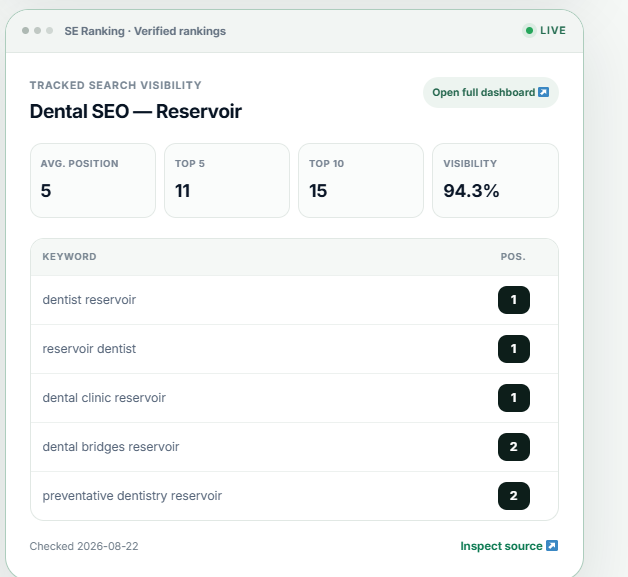
Task: Click the external-link arrow icon beside Open full dashboard
Action: [543, 92]
